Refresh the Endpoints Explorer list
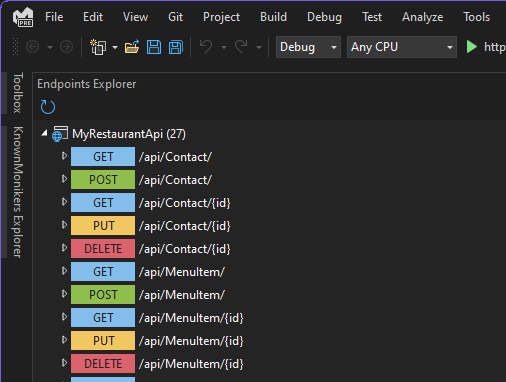This screenshot has height=382, width=506. click(x=48, y=107)
